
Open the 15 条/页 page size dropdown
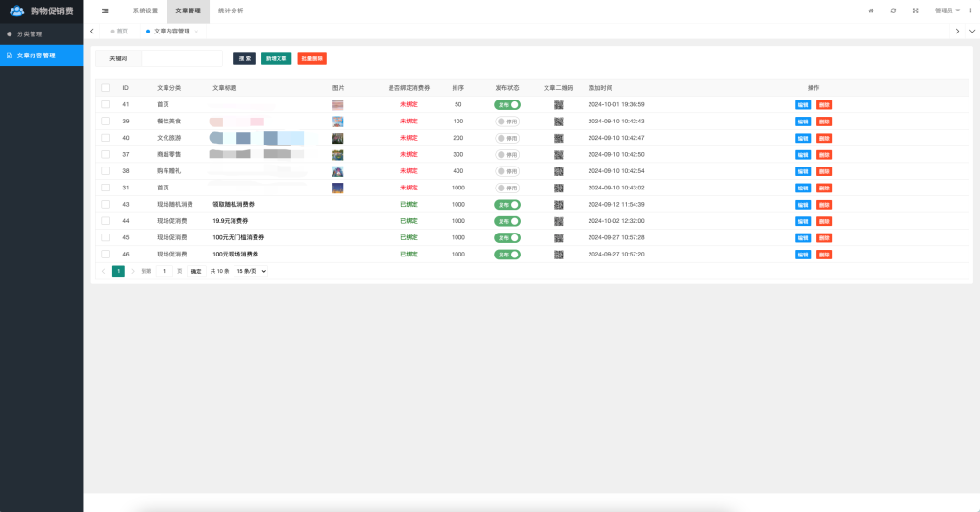point(251,271)
